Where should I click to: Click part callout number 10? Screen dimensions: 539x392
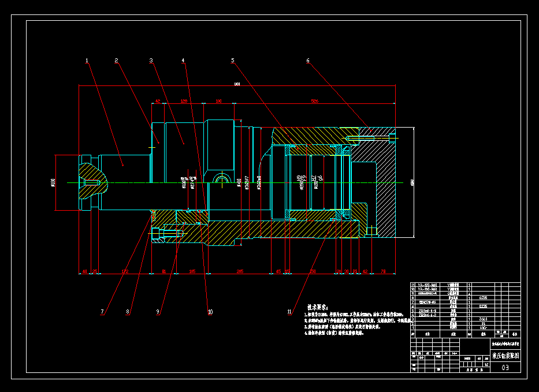210,312
